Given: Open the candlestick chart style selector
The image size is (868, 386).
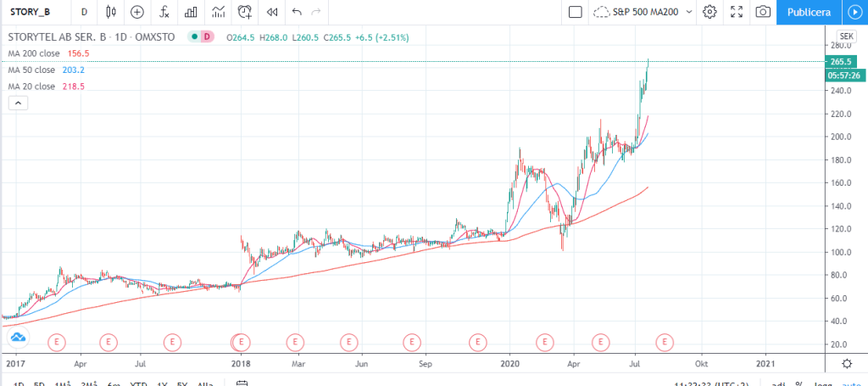Looking at the screenshot, I should click(x=111, y=12).
